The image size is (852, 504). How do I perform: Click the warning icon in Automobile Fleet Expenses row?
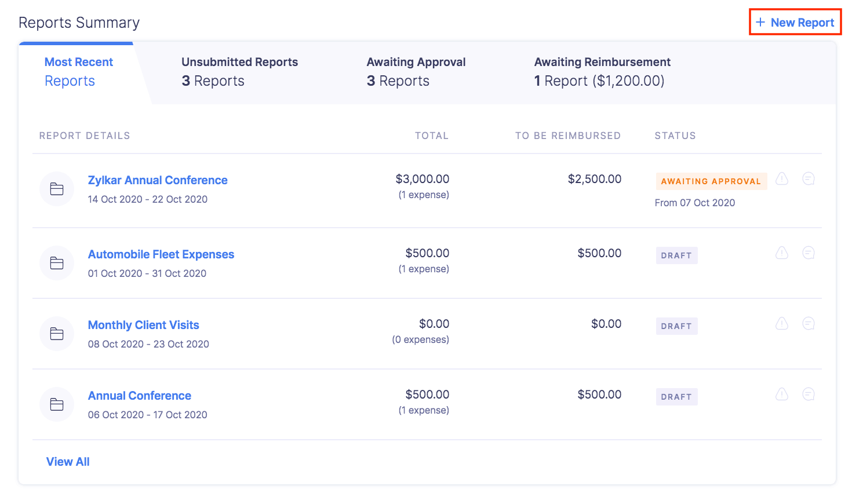(782, 253)
